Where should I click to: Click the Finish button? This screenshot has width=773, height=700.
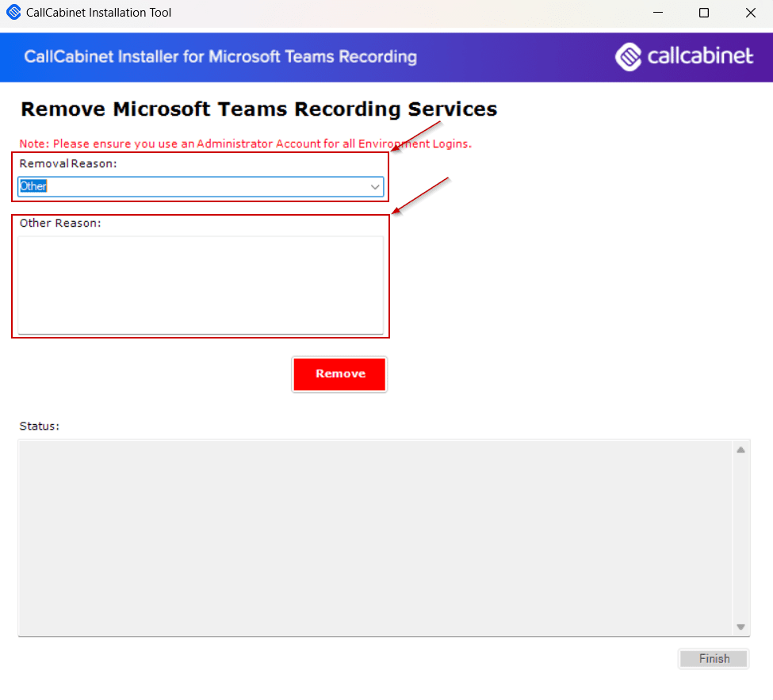pyautogui.click(x=713, y=658)
